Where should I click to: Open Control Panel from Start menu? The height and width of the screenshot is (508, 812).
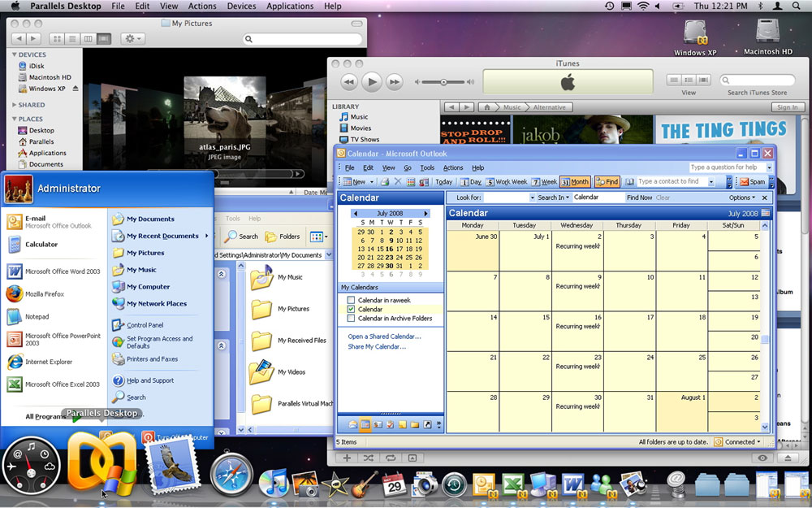tap(138, 325)
